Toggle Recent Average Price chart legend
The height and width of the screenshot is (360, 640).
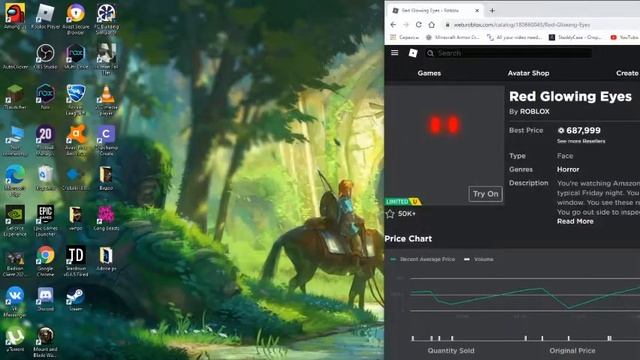pyautogui.click(x=422, y=259)
